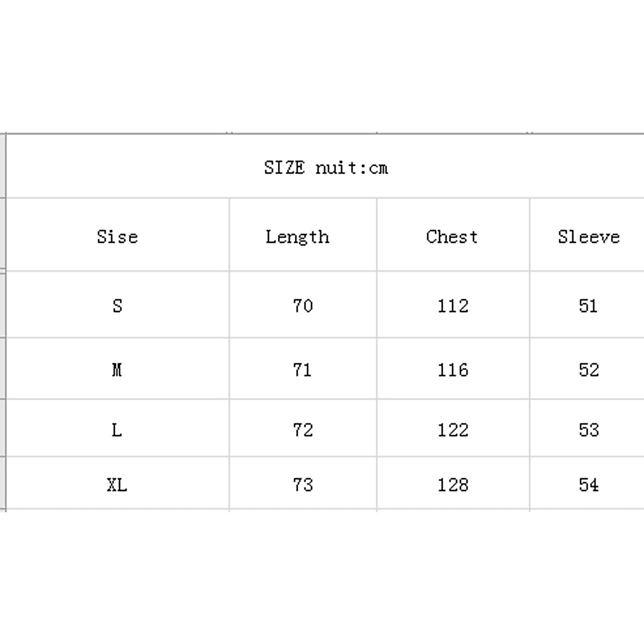Click the XL chest value 128

click(x=453, y=485)
